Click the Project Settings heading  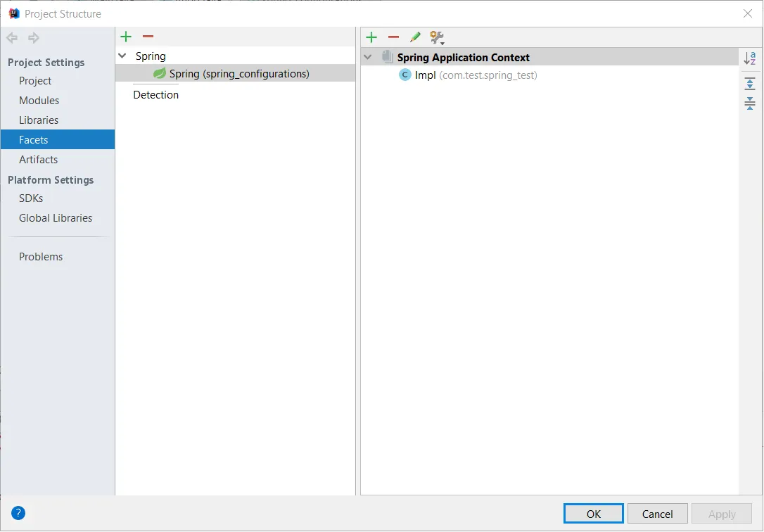click(x=46, y=63)
